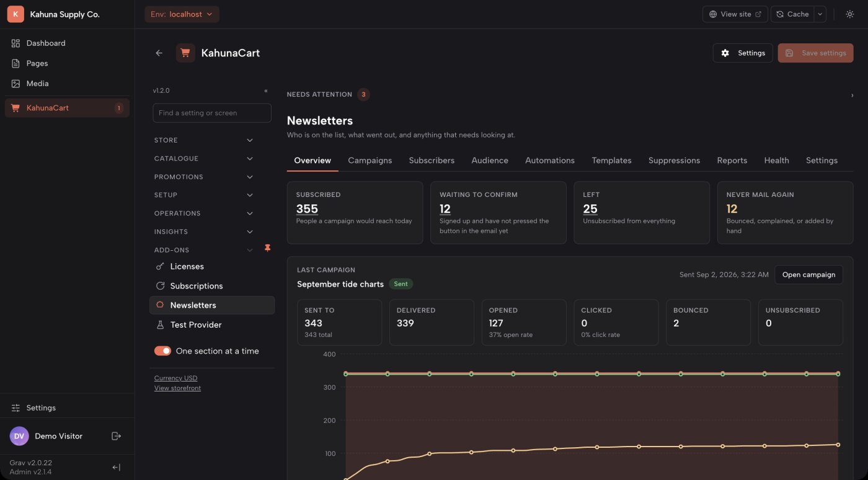The image size is (868, 480).
Task: Open Pages in the sidebar
Action: tap(67, 63)
